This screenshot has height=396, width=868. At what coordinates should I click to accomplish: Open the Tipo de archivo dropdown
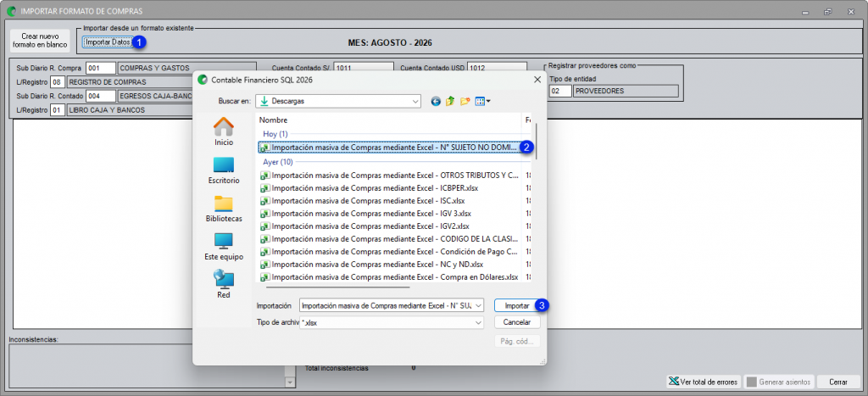point(479,322)
